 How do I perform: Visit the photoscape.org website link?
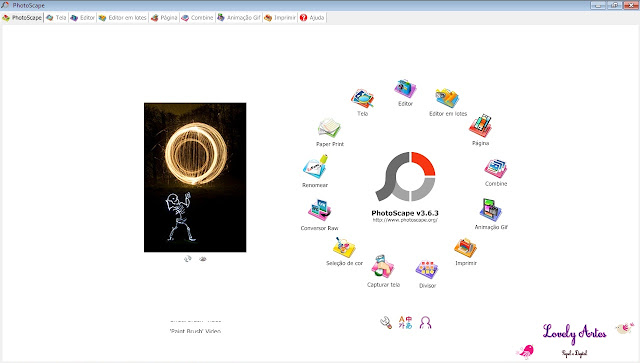tap(405, 220)
